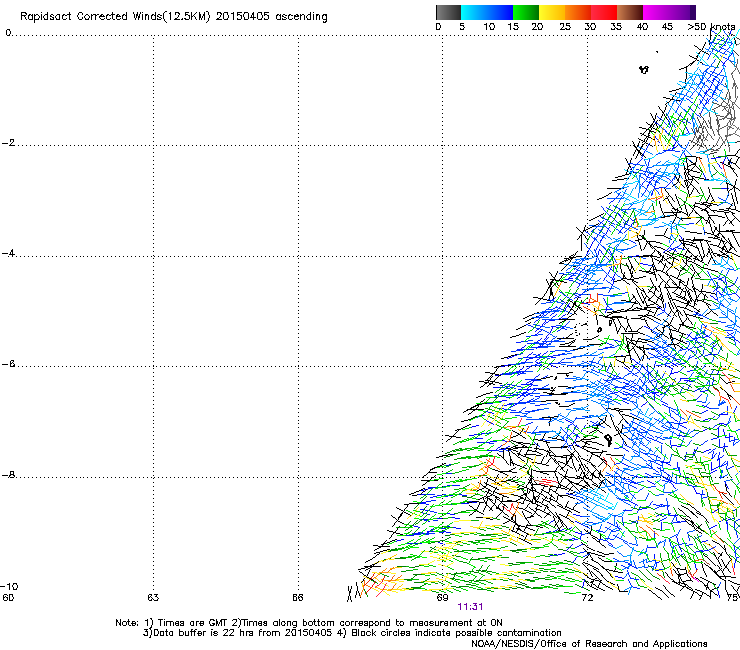Click the purple 11:31 time label
The height and width of the screenshot is (650, 740).
click(x=470, y=607)
